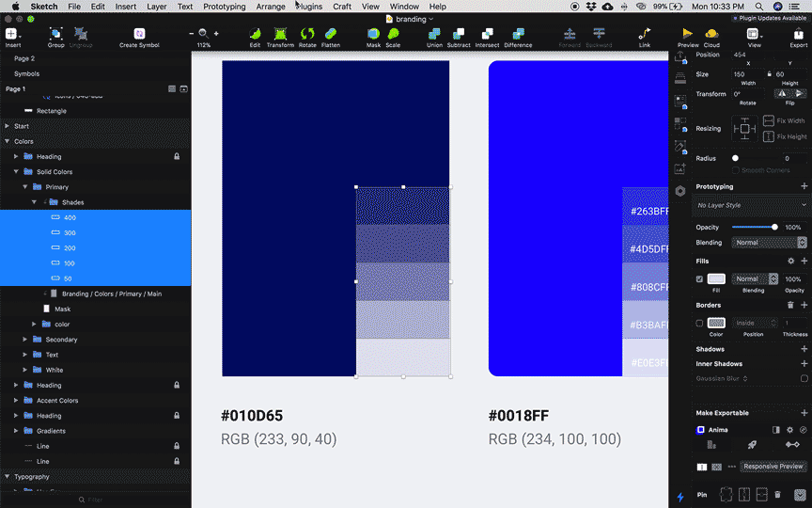Expand the Gradients folder

[16, 431]
